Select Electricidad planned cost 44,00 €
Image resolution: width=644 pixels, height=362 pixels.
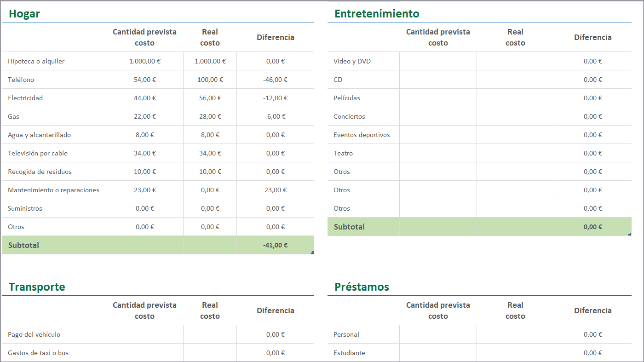click(145, 98)
